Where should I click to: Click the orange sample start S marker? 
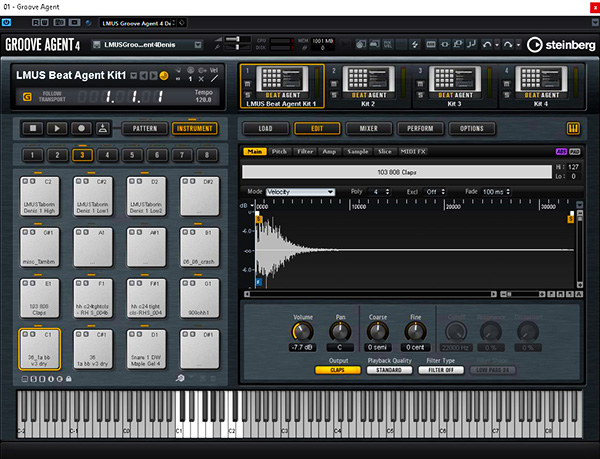(259, 219)
